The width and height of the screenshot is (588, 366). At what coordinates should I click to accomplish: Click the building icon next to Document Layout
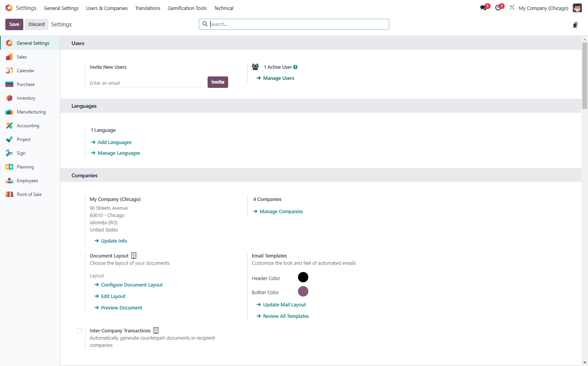point(134,255)
